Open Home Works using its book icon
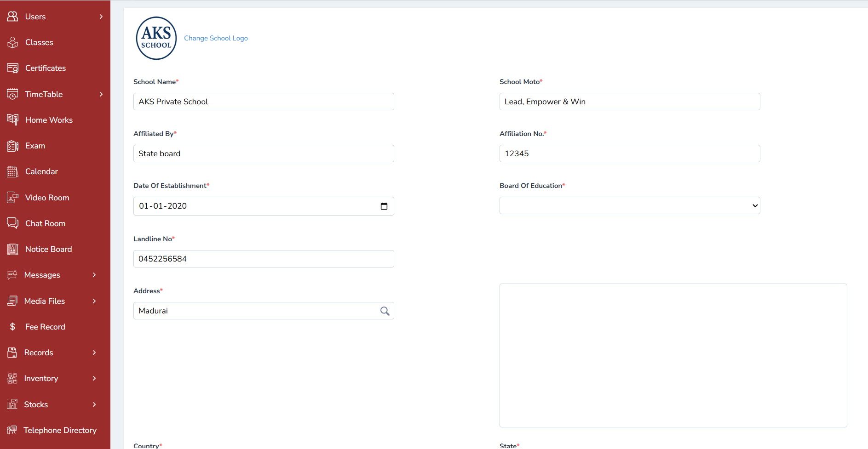The height and width of the screenshot is (449, 868). point(12,119)
